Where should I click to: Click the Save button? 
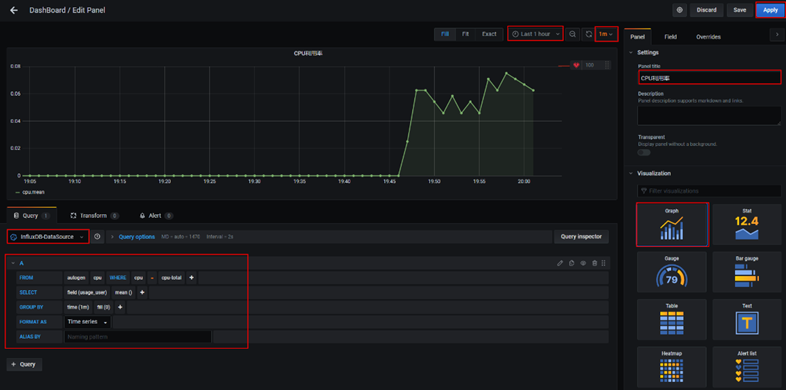739,10
